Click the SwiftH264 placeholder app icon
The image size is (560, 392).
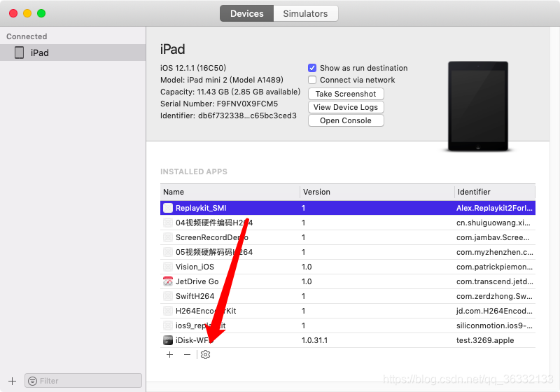[x=168, y=296]
